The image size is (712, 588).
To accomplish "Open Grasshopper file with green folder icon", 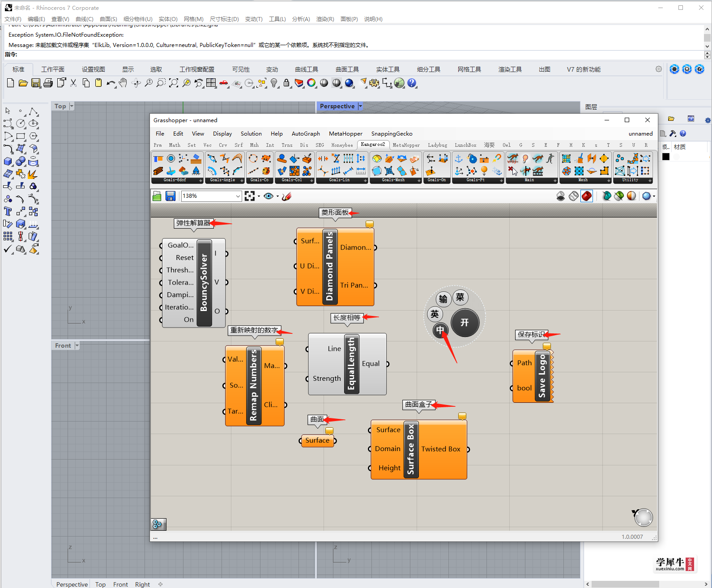I will pos(157,196).
